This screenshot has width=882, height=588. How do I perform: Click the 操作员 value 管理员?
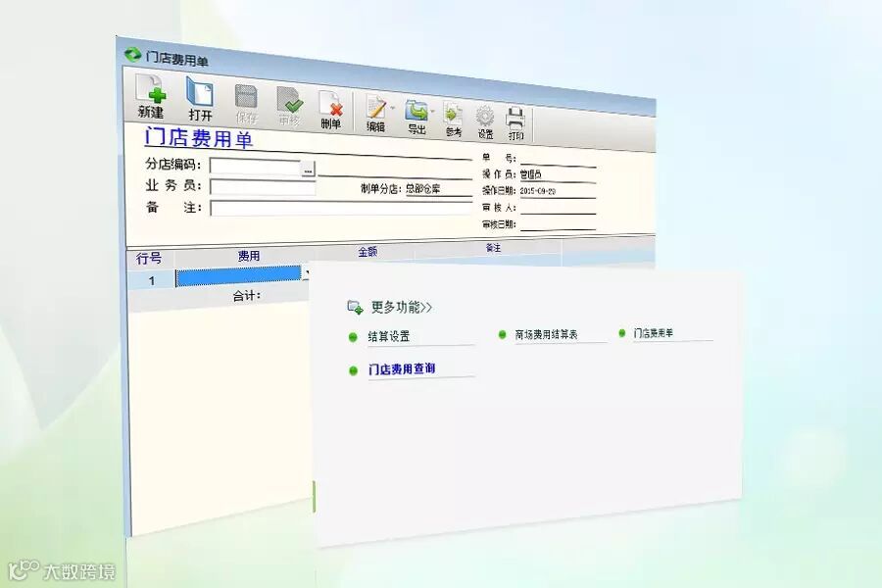click(x=530, y=174)
